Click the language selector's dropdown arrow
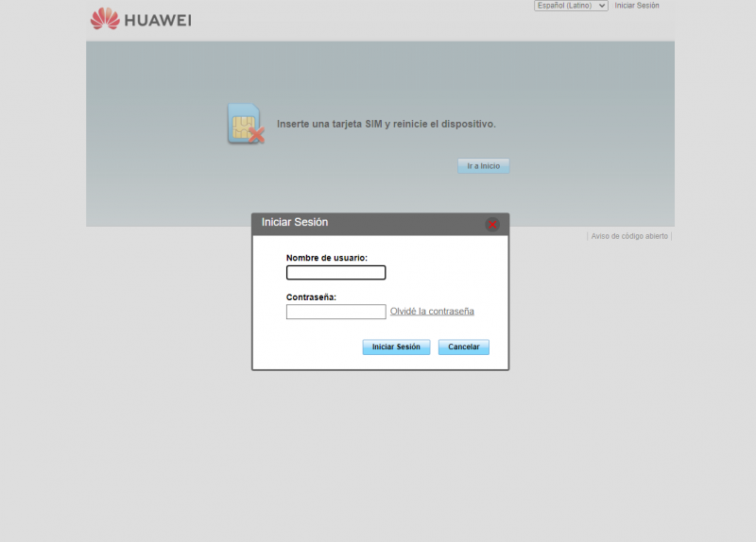Screen dimensions: 756x542 point(602,6)
